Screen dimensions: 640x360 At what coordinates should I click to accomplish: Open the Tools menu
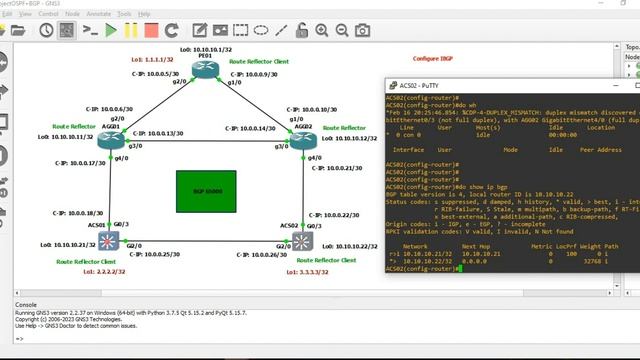(124, 14)
